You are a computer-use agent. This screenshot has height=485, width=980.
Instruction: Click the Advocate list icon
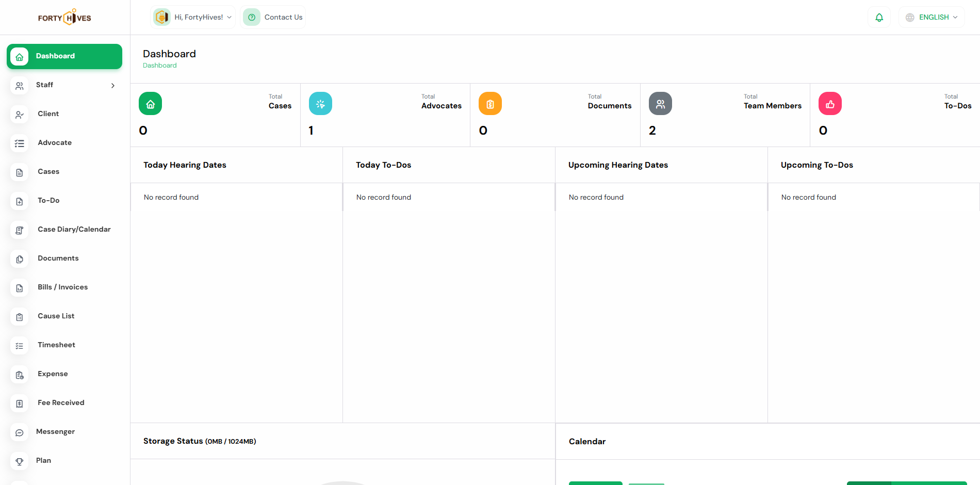20,143
